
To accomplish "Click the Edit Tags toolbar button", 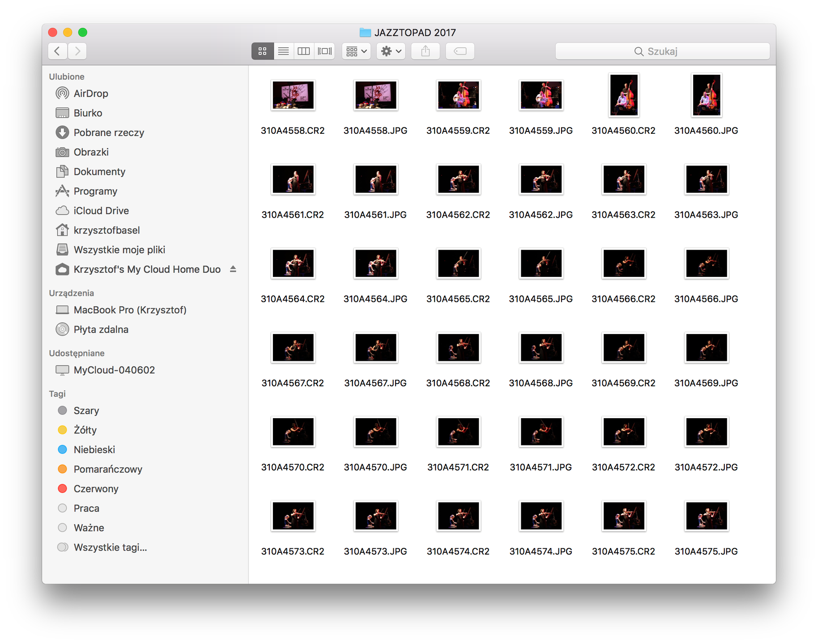I will click(x=460, y=51).
